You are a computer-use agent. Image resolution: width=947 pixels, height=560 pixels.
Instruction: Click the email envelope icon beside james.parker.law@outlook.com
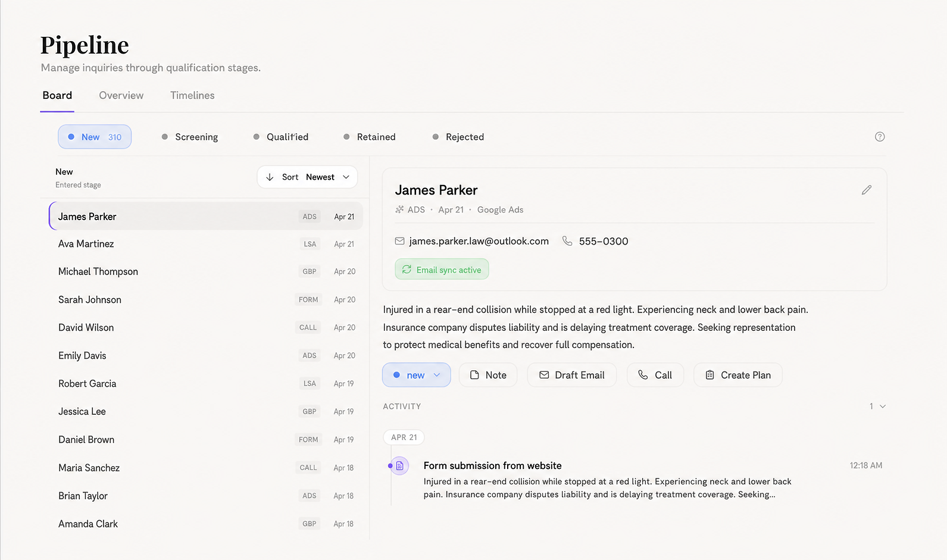pyautogui.click(x=399, y=241)
